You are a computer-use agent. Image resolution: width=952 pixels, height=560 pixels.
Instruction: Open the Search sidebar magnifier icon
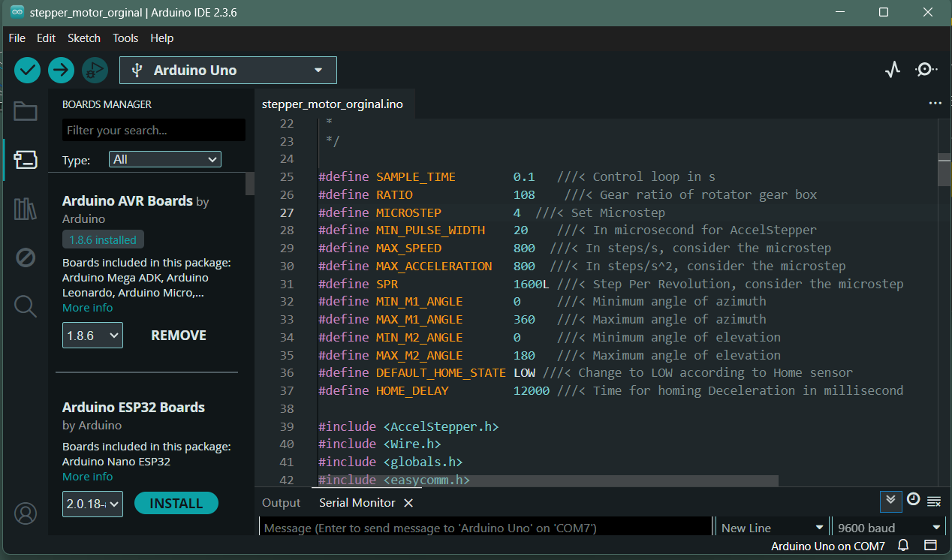click(x=25, y=306)
